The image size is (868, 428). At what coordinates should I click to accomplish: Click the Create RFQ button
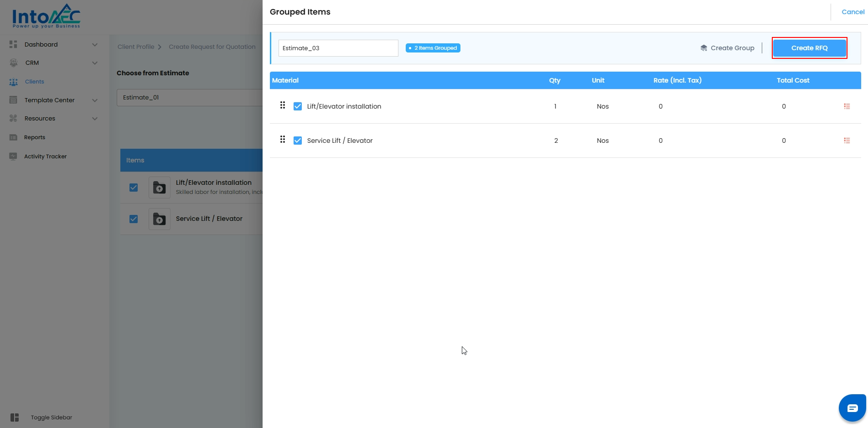pyautogui.click(x=810, y=48)
